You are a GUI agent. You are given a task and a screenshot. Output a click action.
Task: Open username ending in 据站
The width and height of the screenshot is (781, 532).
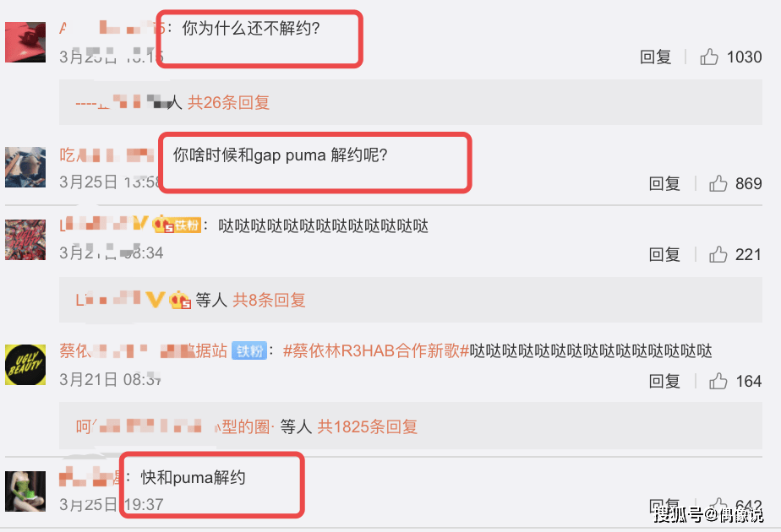(143, 350)
